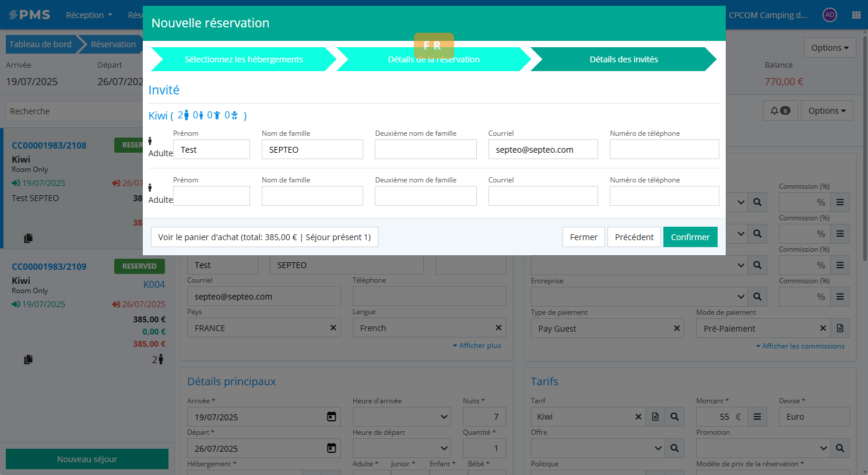Click the Précédent button
The image size is (868, 475).
tap(634, 237)
